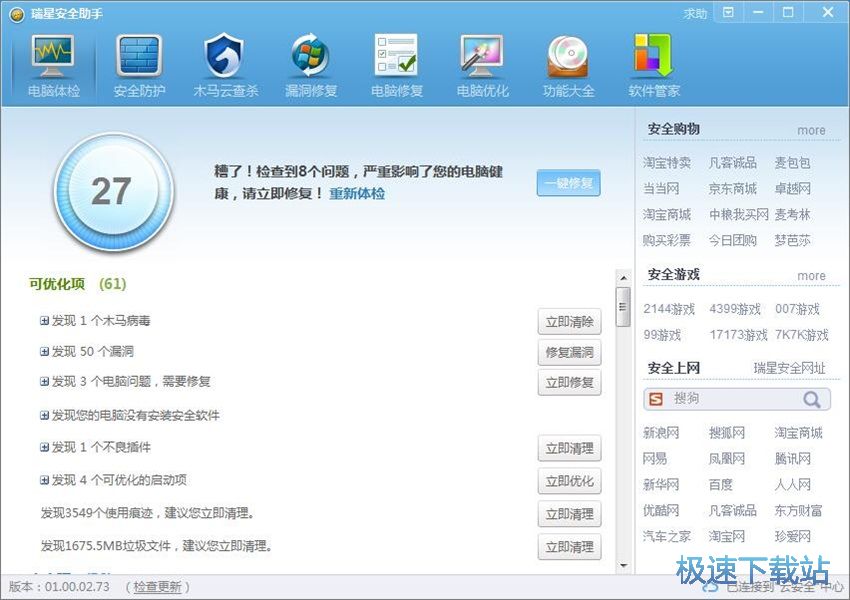
Task: Open the 电脑修复 checklist icon
Action: (x=396, y=54)
